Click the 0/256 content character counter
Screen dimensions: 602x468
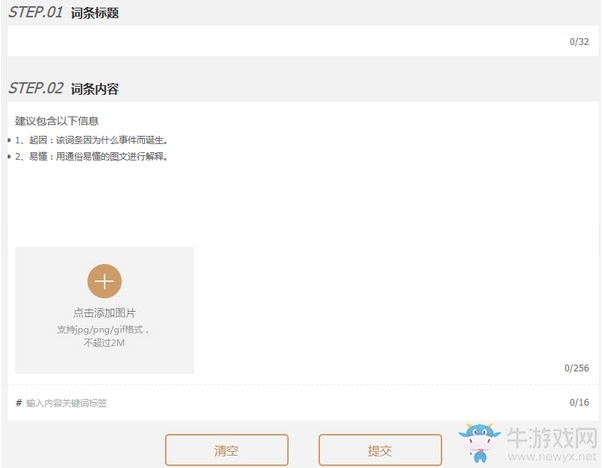click(x=577, y=368)
